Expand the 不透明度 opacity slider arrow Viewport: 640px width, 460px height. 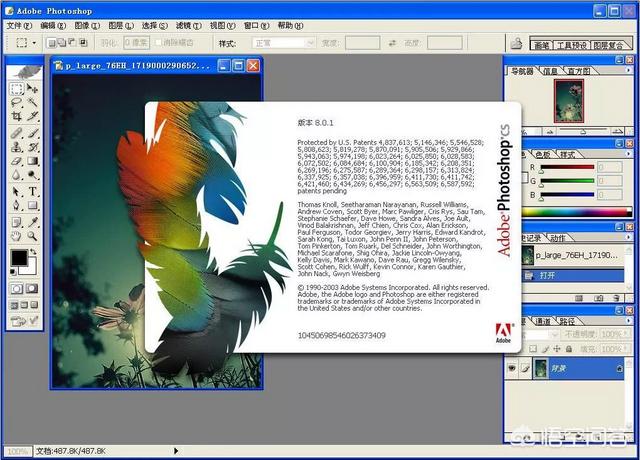click(625, 335)
